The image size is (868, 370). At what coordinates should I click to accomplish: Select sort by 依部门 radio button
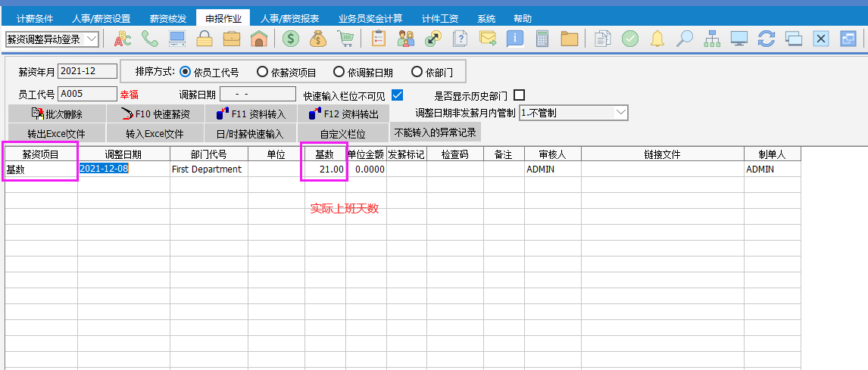pos(417,72)
